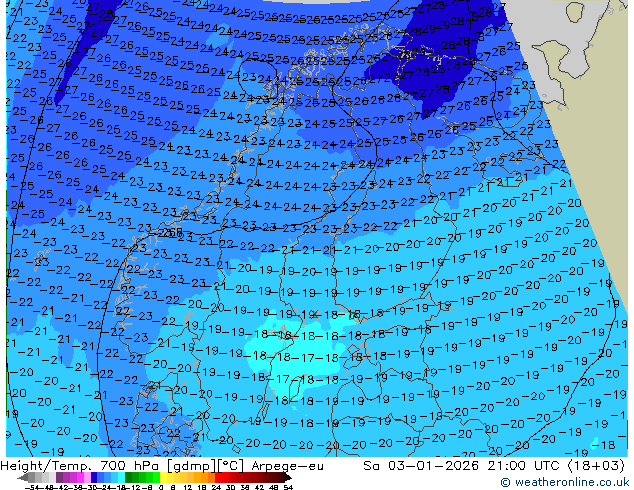Click the left arrow end of color legend
Screen dimensions: 634x490
23,478
